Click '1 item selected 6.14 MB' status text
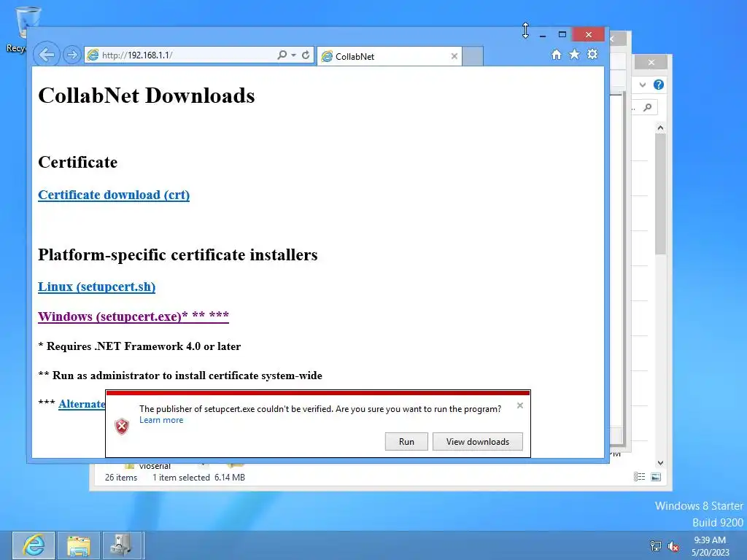The image size is (747, 560). tap(198, 477)
